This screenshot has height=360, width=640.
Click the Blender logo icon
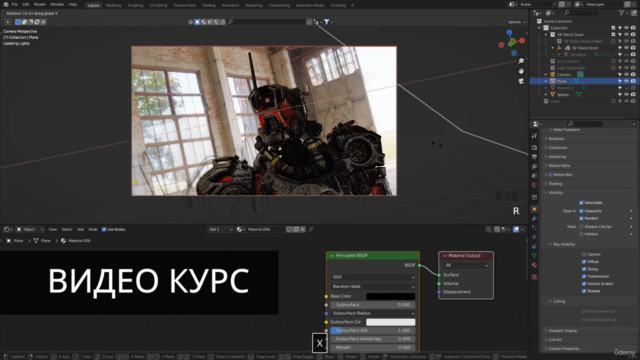[6, 4]
